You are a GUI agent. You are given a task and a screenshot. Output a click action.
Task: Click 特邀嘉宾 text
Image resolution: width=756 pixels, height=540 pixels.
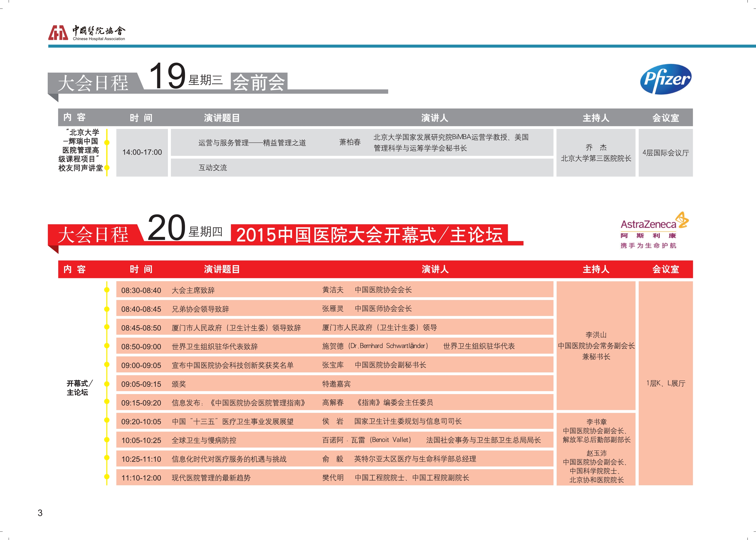[336, 384]
